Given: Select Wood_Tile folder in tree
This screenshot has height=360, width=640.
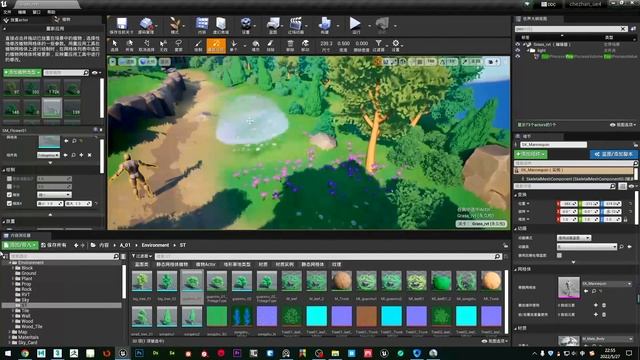Looking at the screenshot, I should (x=31, y=327).
